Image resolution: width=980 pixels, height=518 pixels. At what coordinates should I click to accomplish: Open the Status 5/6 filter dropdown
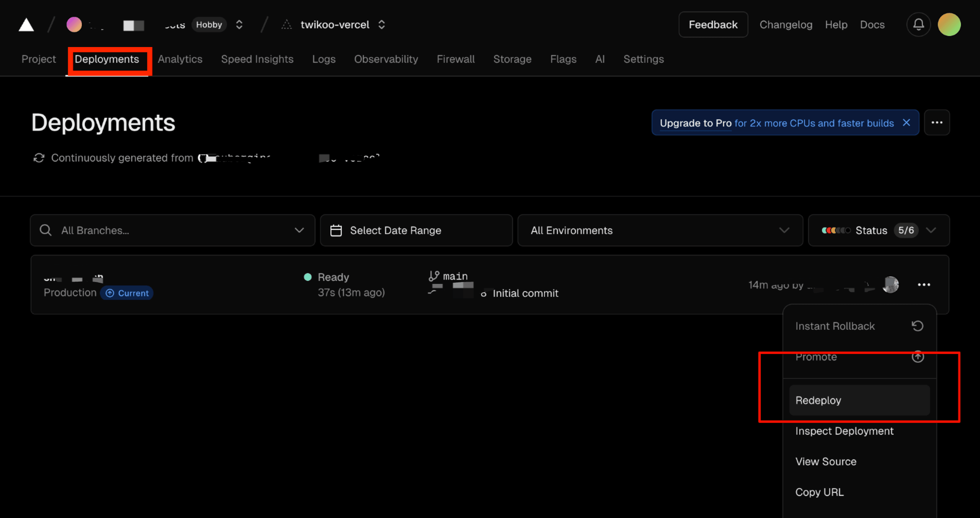[879, 230]
